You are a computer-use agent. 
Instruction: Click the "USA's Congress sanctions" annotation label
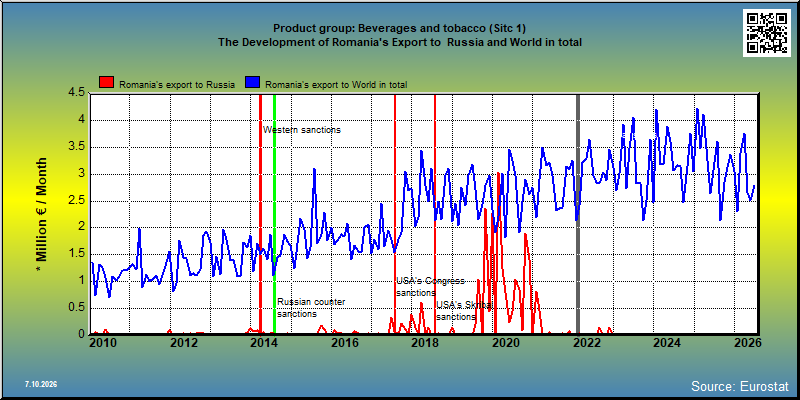pyautogui.click(x=431, y=287)
